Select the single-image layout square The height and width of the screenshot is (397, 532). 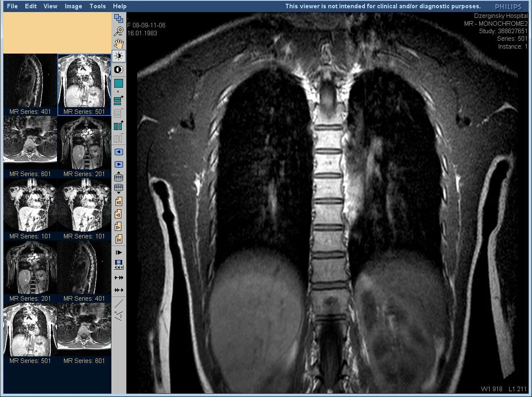118,83
